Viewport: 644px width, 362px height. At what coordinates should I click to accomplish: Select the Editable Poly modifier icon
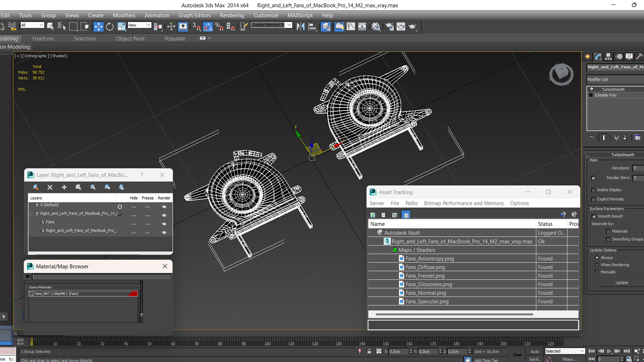click(591, 95)
